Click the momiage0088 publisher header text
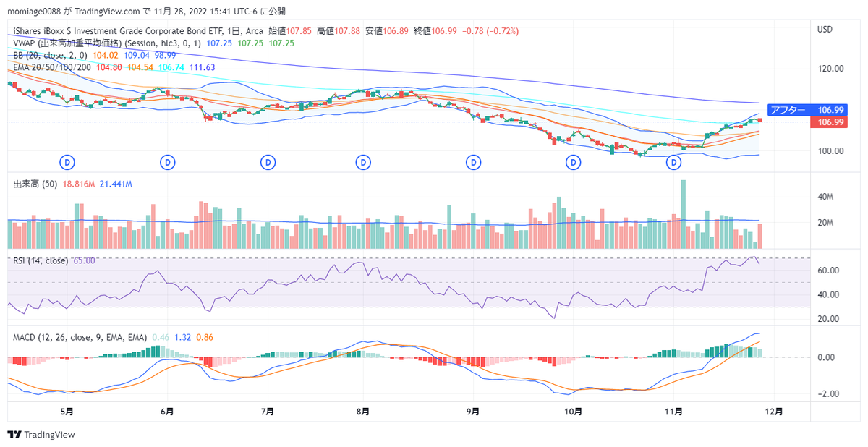 tap(147, 11)
